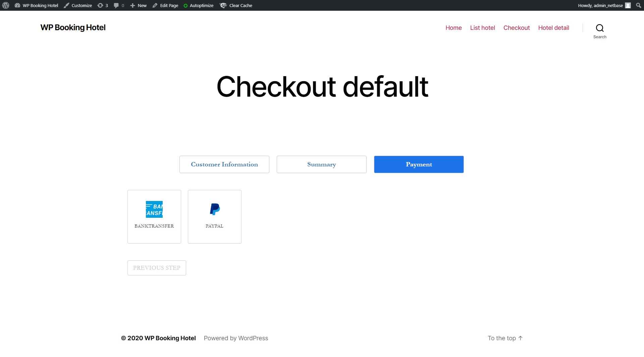Click the PAYPAL label

[x=215, y=226]
